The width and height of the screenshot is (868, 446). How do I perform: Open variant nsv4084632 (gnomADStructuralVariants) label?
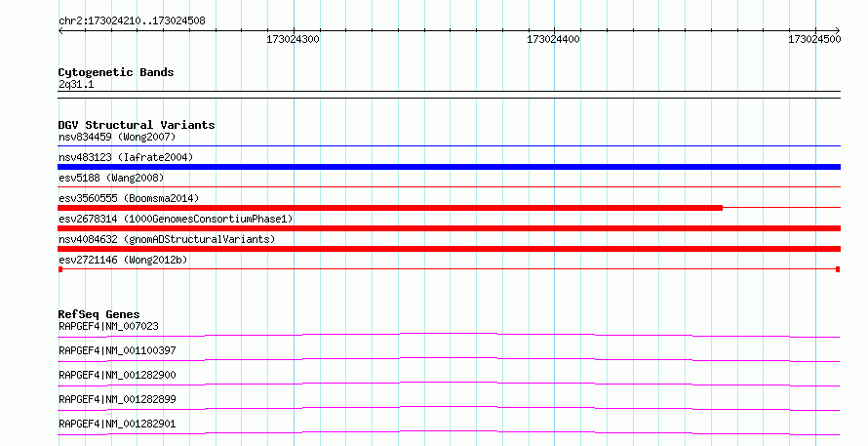tap(167, 239)
